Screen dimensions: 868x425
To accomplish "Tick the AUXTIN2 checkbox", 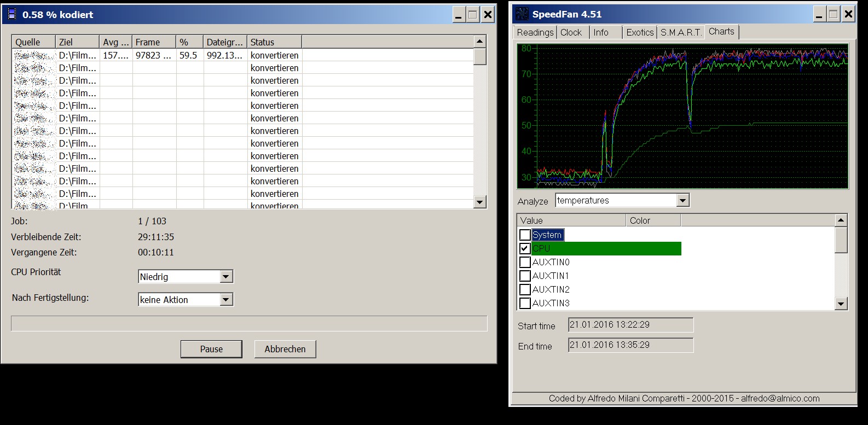I will 525,289.
